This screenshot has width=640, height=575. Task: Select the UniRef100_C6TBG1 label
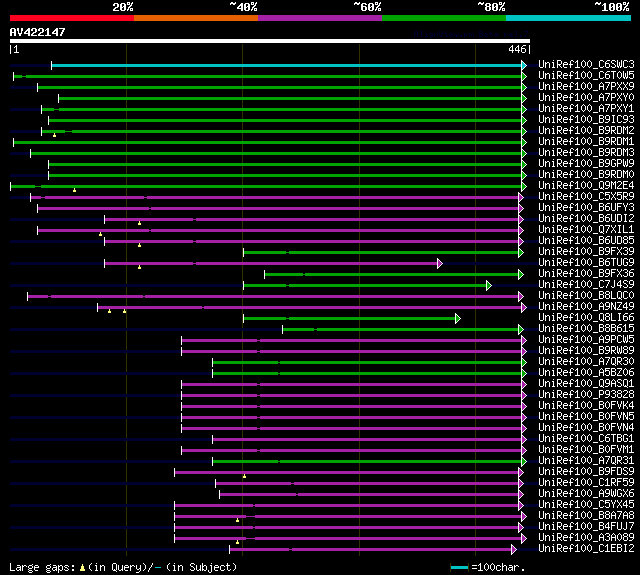coord(586,439)
